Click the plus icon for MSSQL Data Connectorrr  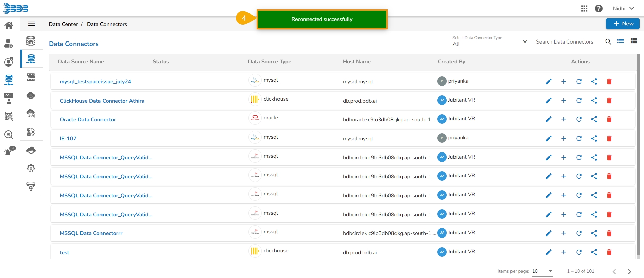tap(563, 233)
